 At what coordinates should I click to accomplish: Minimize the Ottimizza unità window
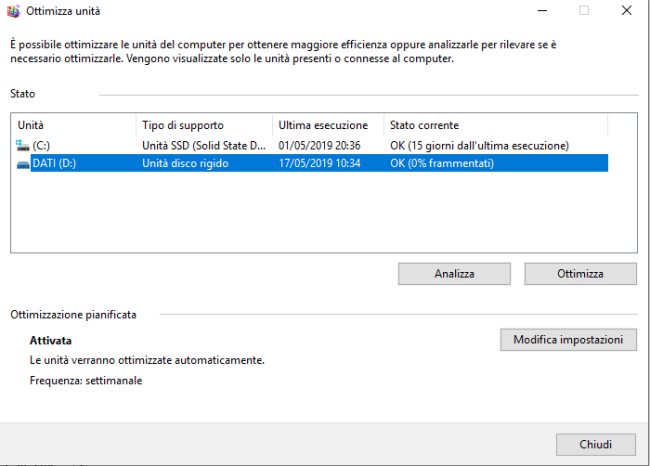[542, 11]
